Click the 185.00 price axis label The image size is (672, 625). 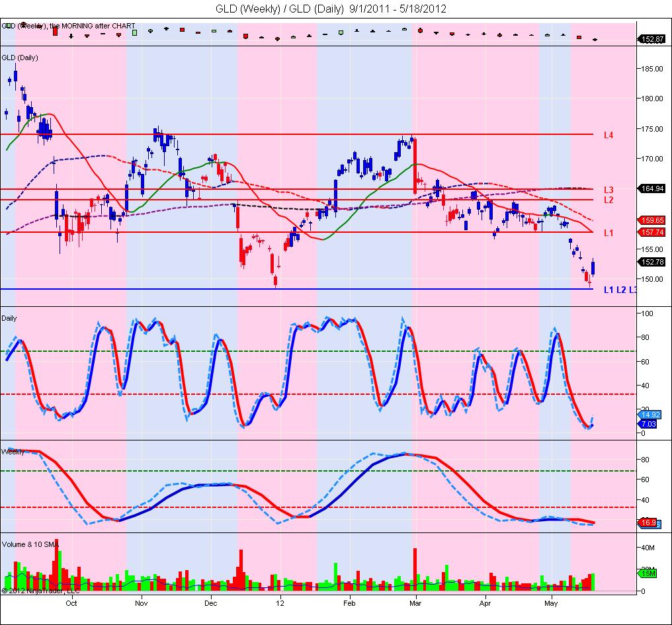[652, 69]
